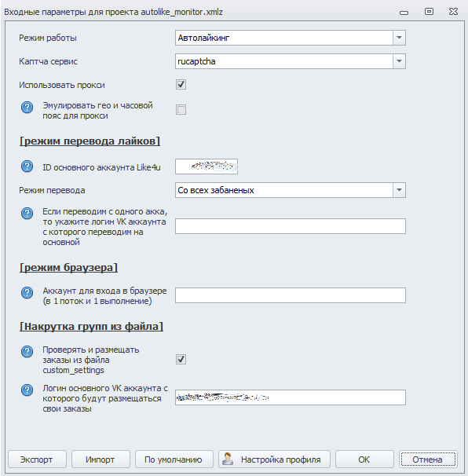Click the 'Отмена' button
Viewport: 468px width, 476px height.
tap(428, 460)
